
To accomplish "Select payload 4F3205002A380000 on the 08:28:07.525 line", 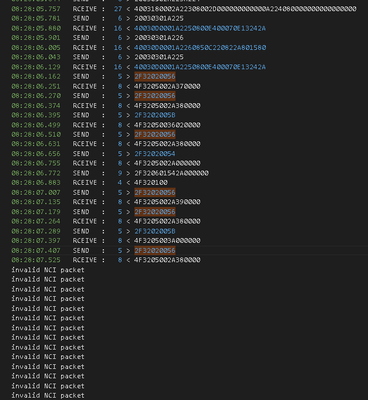I will [167, 260].
